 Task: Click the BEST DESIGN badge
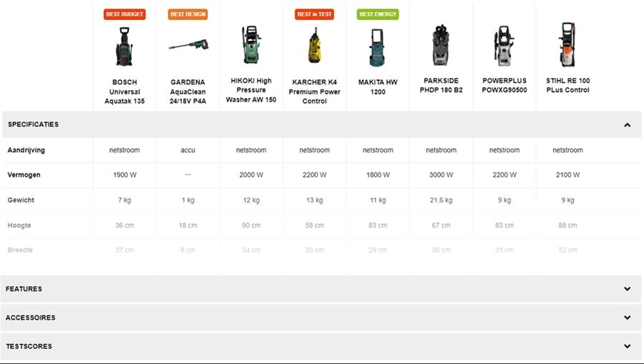[x=187, y=14]
